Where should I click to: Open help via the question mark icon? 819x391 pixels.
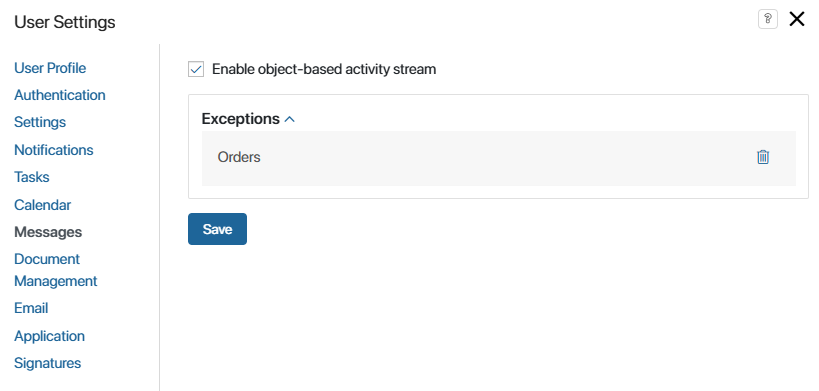pyautogui.click(x=767, y=19)
